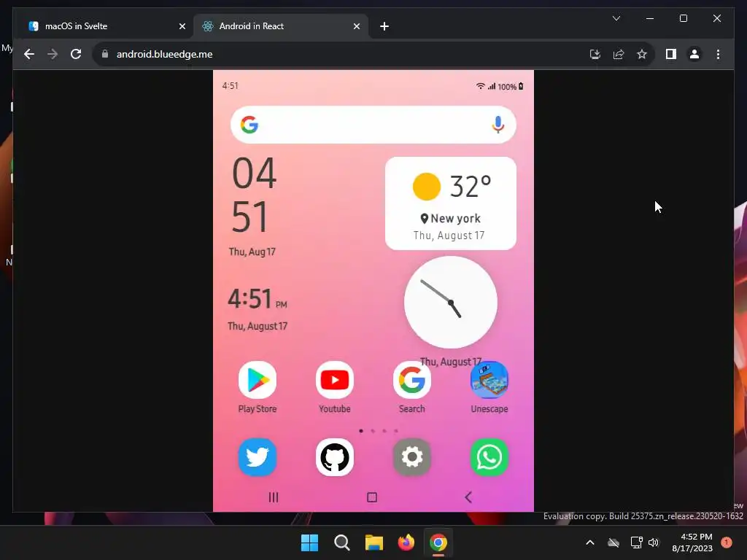This screenshot has height=560, width=747.
Task: Go back in Chrome
Action: [x=29, y=54]
